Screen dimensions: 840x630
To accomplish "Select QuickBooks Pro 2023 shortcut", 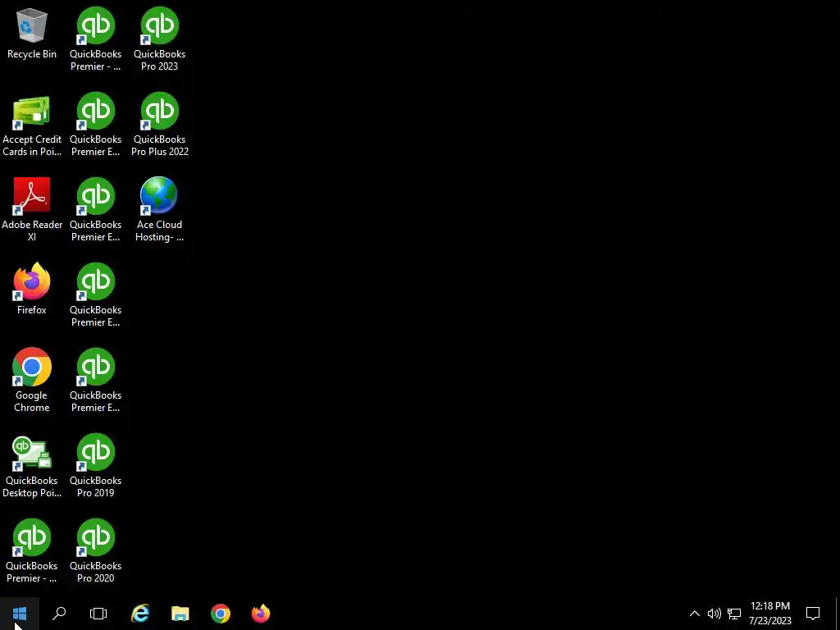I will pyautogui.click(x=160, y=39).
